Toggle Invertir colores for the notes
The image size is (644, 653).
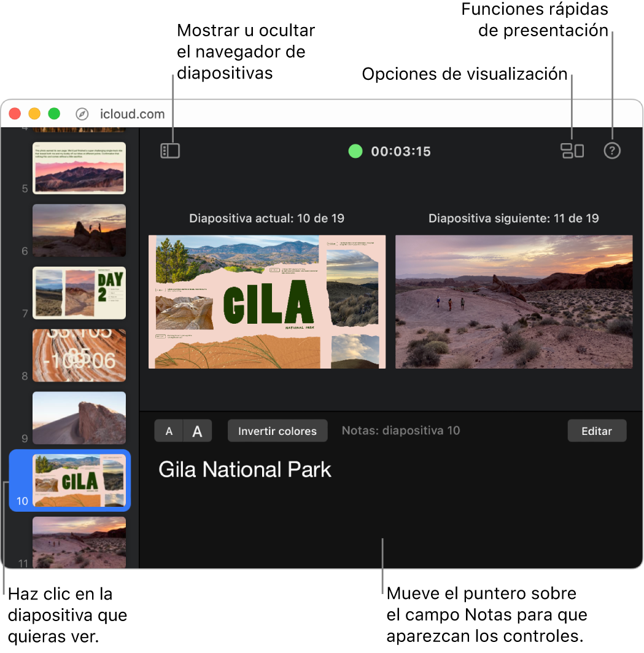point(277,431)
